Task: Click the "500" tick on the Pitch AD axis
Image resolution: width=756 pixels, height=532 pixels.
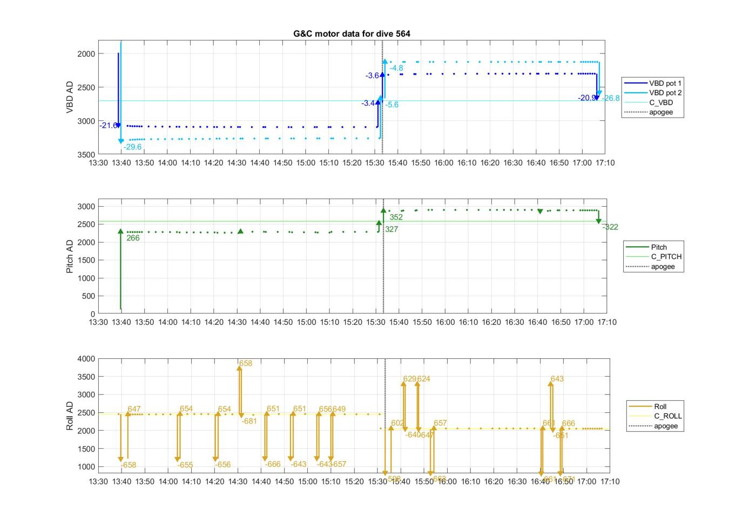Action: (89, 296)
